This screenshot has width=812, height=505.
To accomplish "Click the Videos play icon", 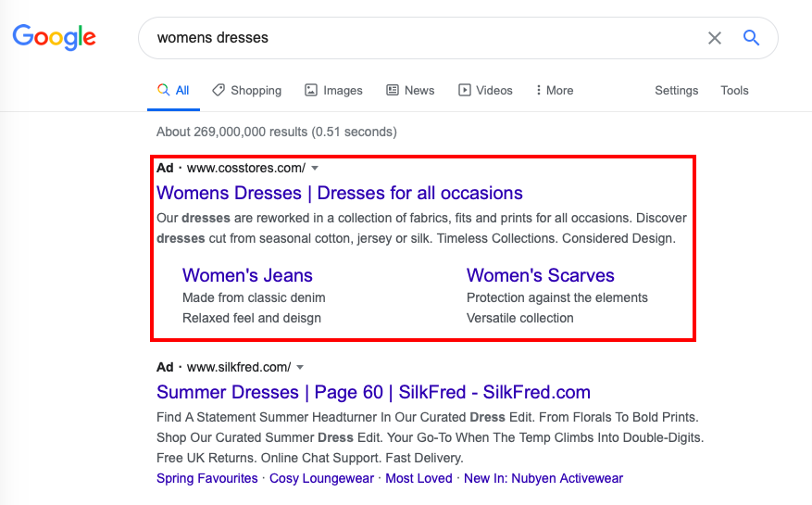I will [465, 90].
